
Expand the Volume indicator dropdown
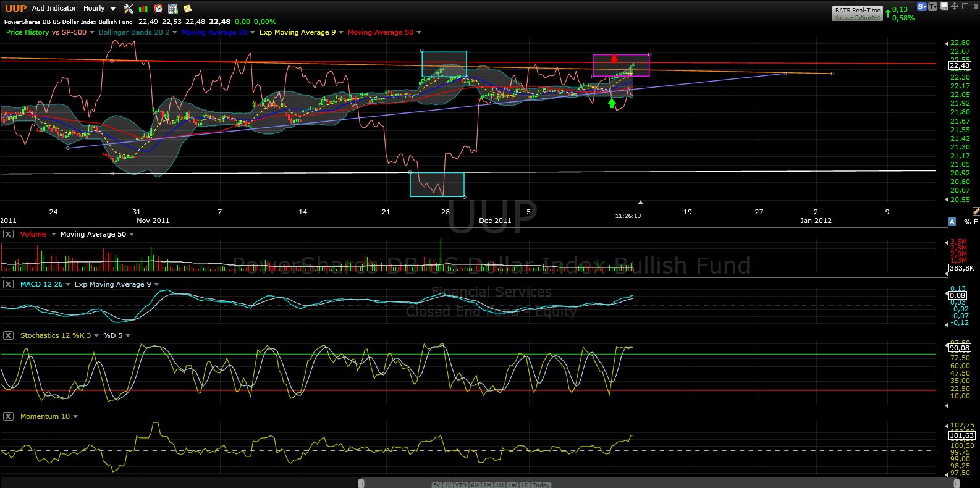[x=54, y=234]
